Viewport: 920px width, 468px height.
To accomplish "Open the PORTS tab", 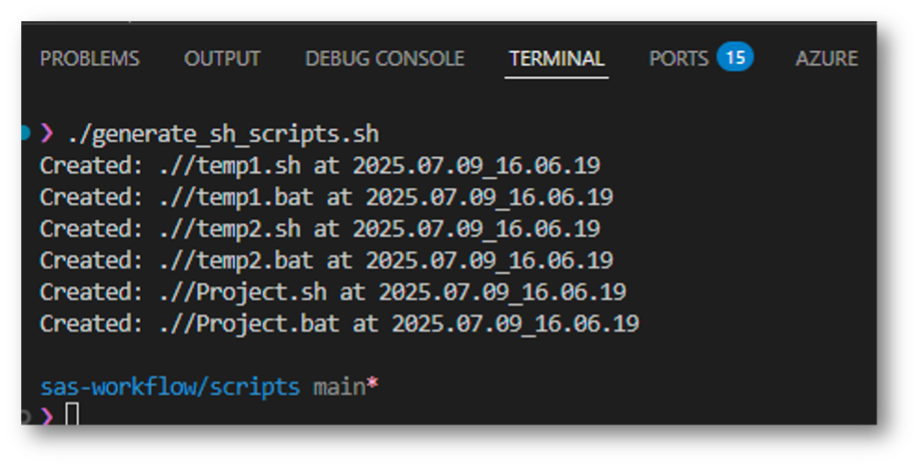I will (679, 58).
